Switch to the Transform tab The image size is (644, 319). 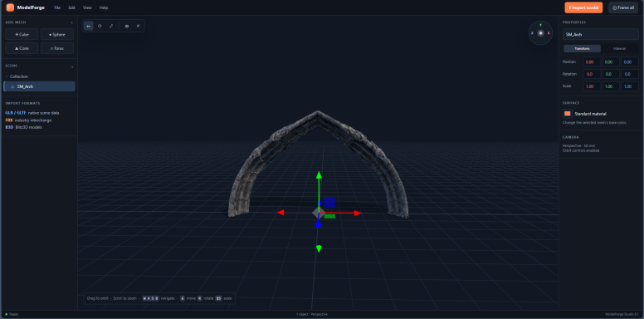[582, 48]
